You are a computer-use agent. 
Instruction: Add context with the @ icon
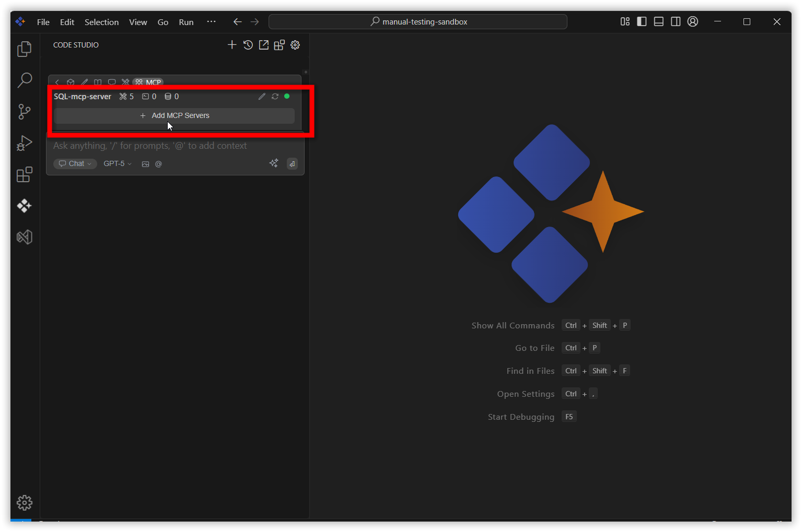pyautogui.click(x=158, y=164)
